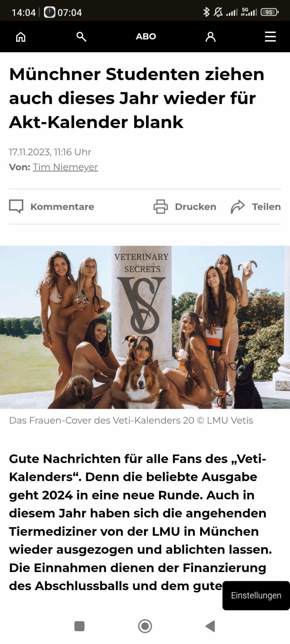Open the Kommentare section

click(x=62, y=207)
